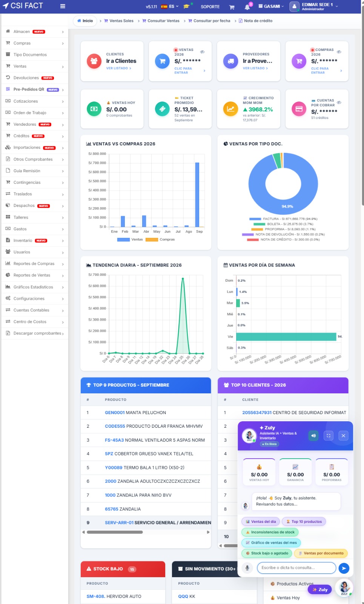Open Devoluciones in sidebar

(x=34, y=78)
